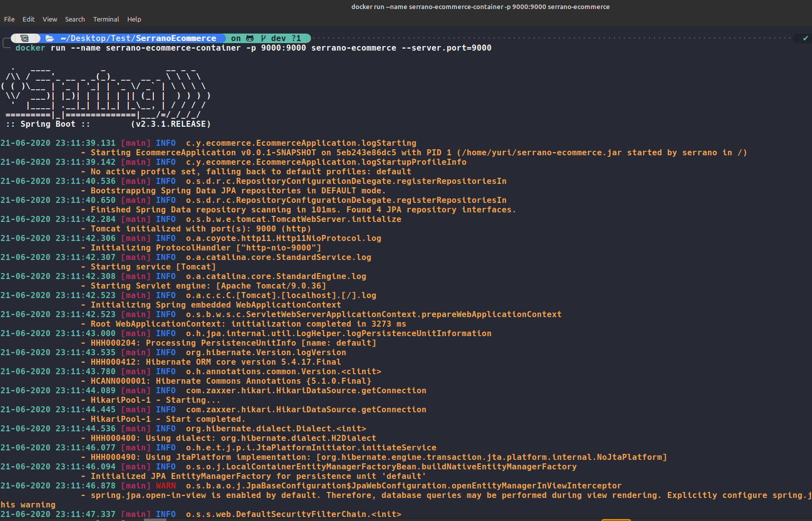Click 'Tomcat initialized with port(s): 9000 (http)'
The image size is (812, 521).
(x=201, y=228)
